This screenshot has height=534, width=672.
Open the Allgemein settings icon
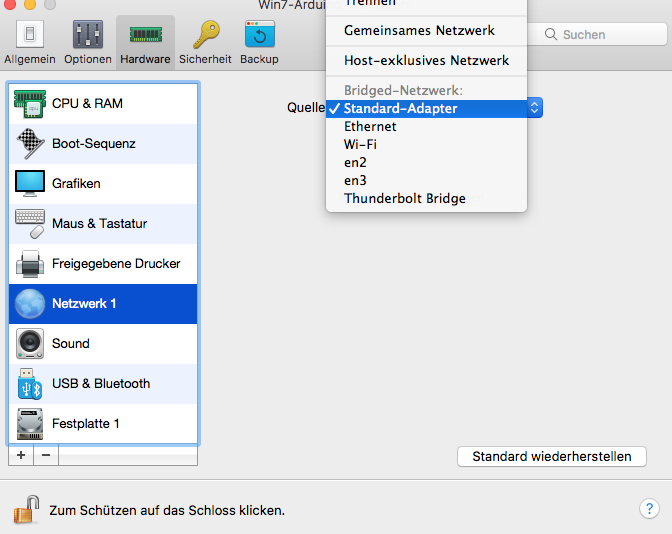point(30,33)
